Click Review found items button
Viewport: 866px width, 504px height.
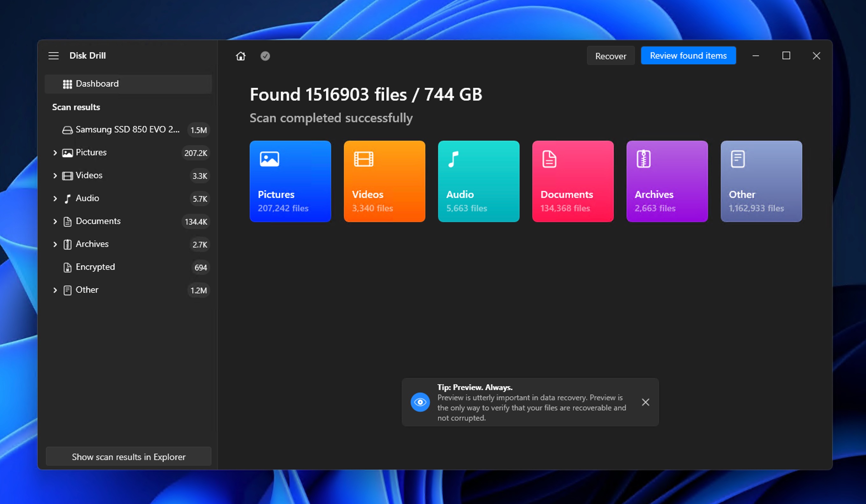(x=688, y=56)
